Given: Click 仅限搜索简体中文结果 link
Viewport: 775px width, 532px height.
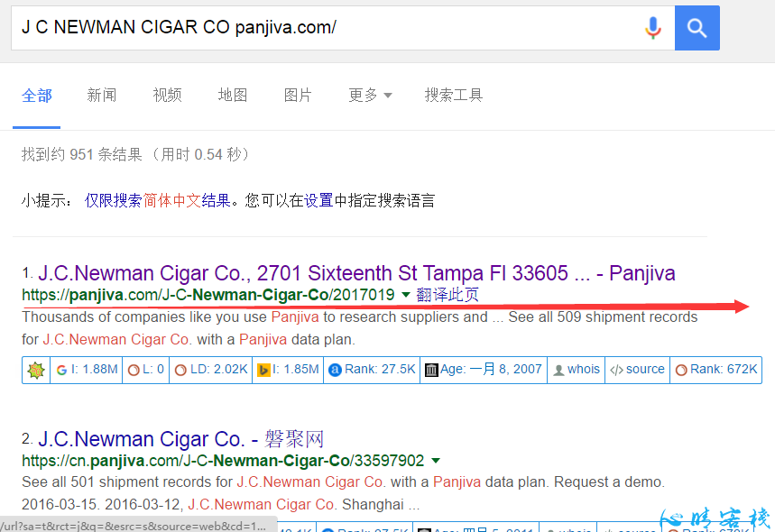Looking at the screenshot, I should (158, 200).
